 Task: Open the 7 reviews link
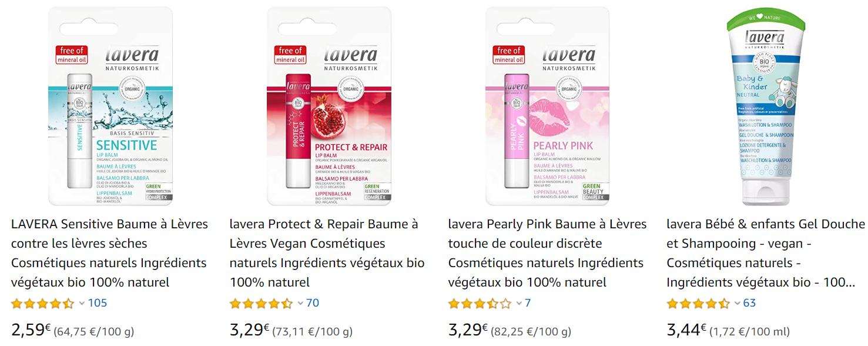(x=528, y=303)
